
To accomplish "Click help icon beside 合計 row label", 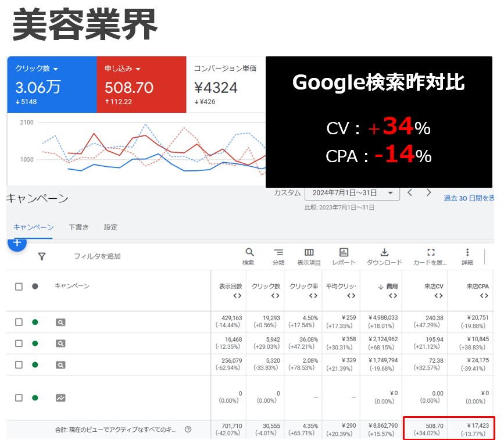I will pos(188,430).
